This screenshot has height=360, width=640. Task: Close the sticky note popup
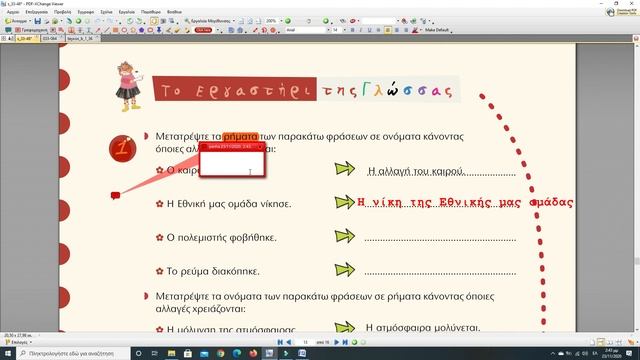260,147
